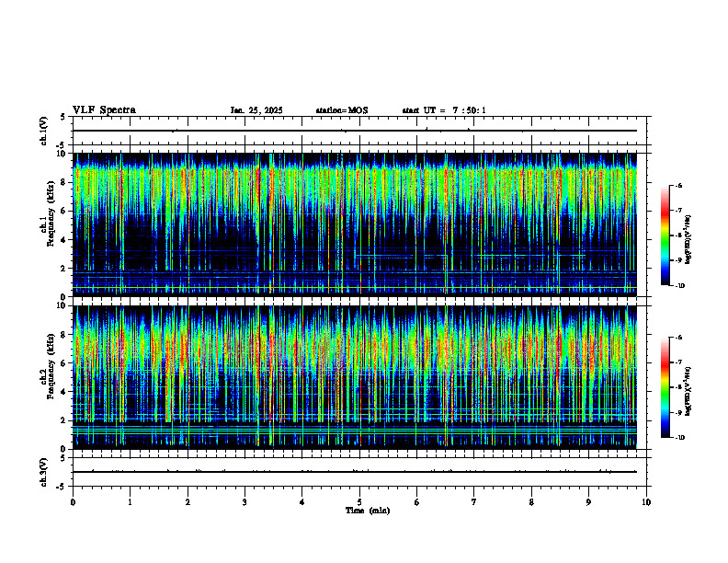Click inside the ch.2 spectrogram panel
This screenshot has width=728, height=563.
(x=355, y=377)
